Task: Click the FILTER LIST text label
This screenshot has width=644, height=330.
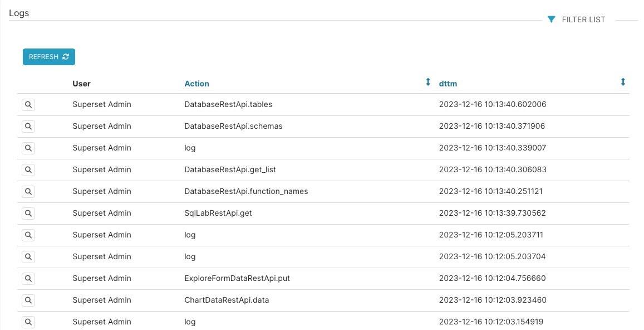Action: 583,19
